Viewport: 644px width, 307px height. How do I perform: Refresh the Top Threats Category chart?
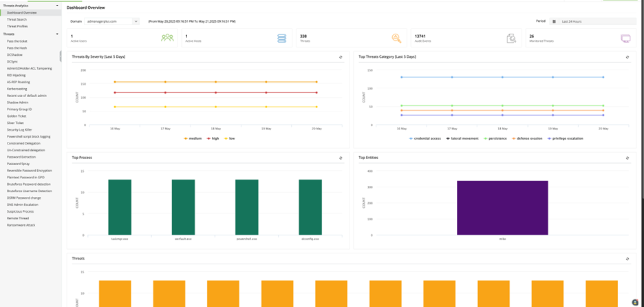tap(627, 57)
